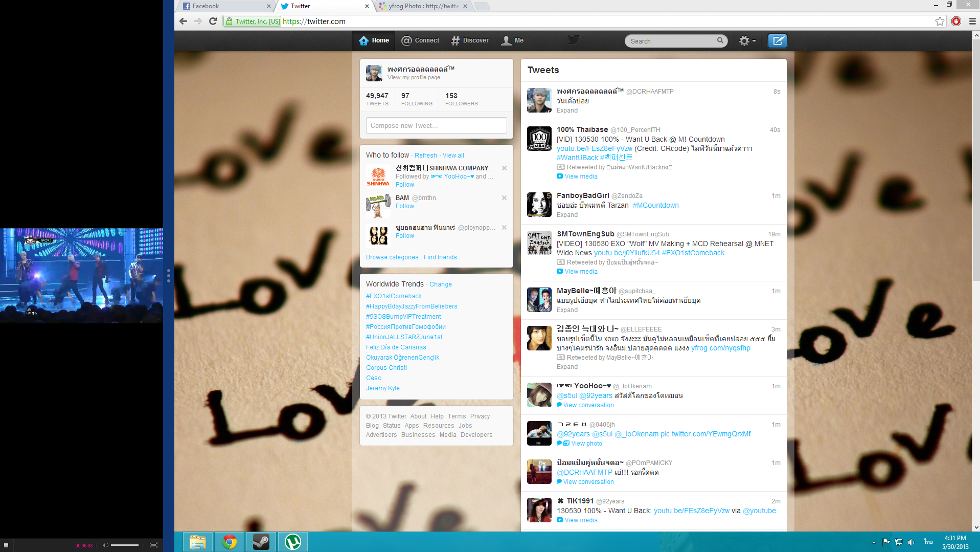This screenshot has height=552, width=980.
Task: Click the red Opera-style extension icon
Action: [956, 21]
